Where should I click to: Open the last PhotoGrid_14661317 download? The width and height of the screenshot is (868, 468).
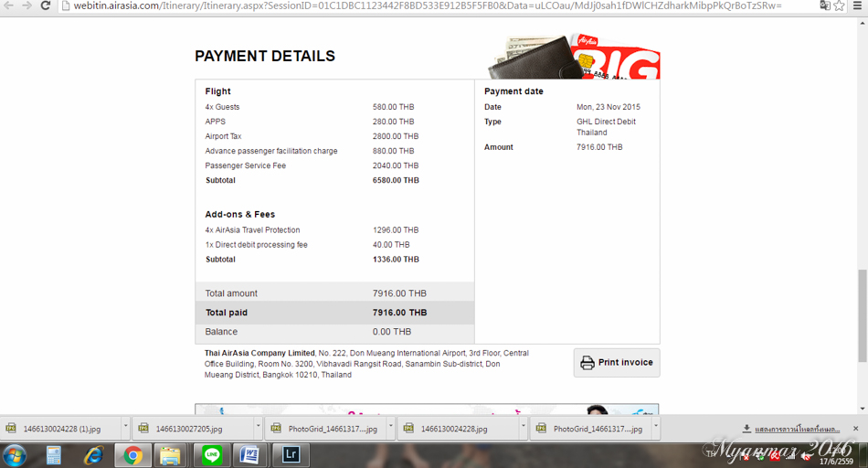[598, 429]
